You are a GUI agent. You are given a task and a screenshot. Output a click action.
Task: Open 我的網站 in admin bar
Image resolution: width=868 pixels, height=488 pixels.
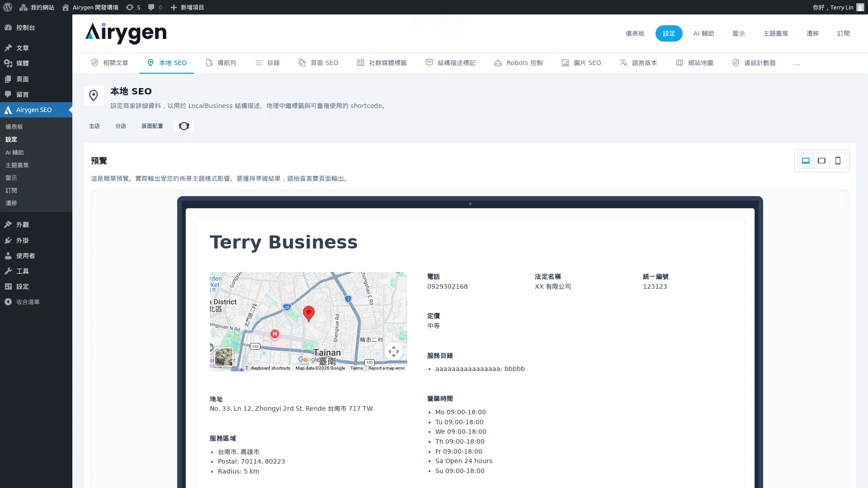coord(37,7)
